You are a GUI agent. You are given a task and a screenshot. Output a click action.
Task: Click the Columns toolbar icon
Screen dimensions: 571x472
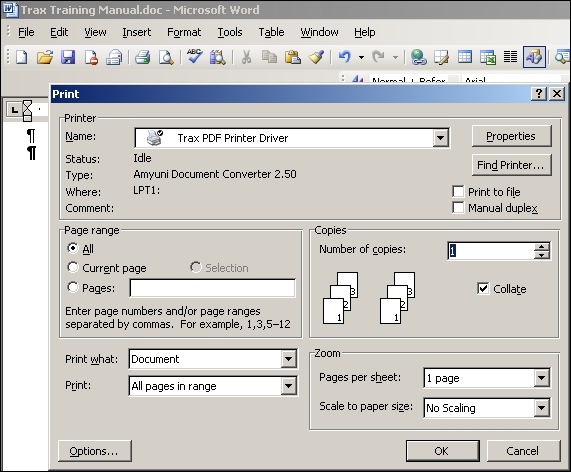[510, 57]
